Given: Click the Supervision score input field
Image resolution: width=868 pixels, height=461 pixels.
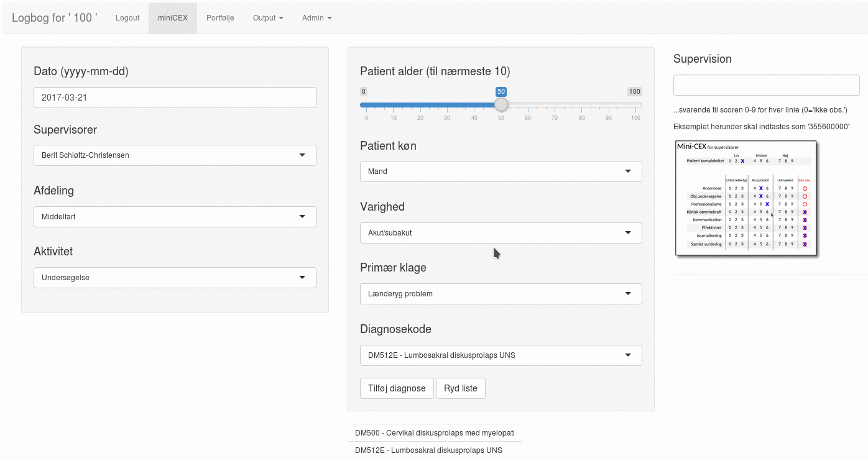Looking at the screenshot, I should coord(766,85).
